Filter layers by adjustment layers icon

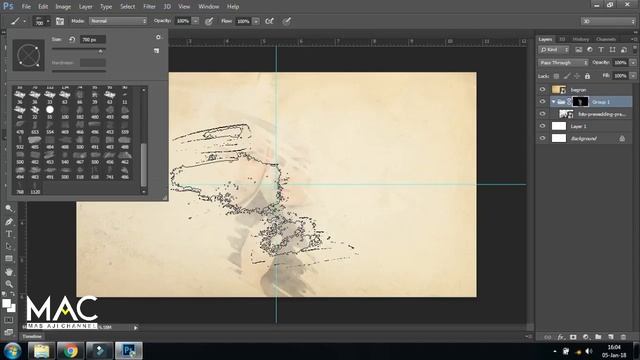[x=589, y=50]
